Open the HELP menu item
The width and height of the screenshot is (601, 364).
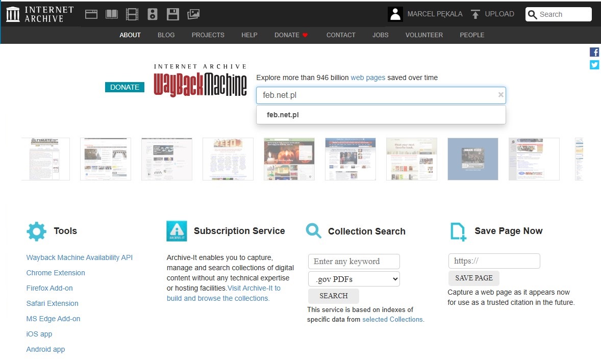point(249,35)
